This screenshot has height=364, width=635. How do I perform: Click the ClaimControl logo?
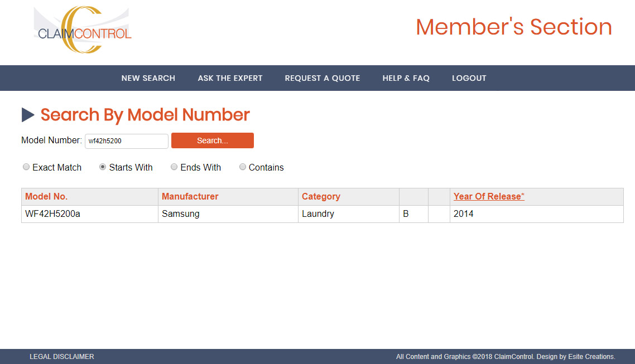coord(83,31)
